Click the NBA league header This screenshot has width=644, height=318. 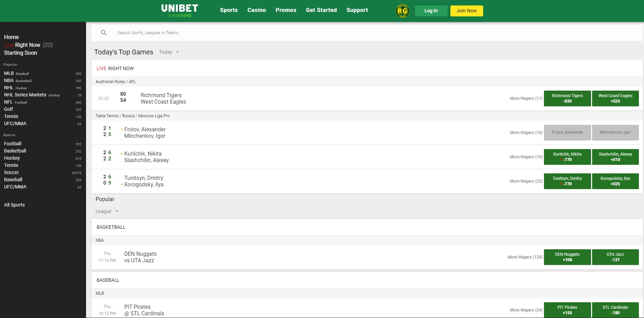pos(100,240)
